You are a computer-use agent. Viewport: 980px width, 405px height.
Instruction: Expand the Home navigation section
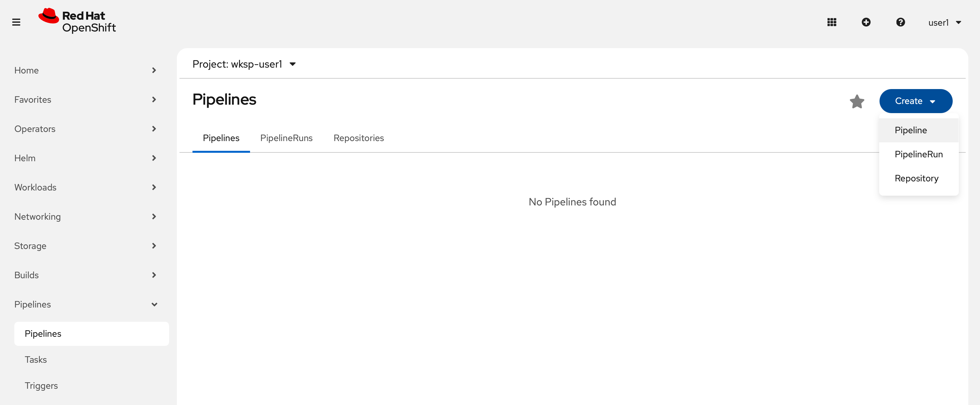click(x=86, y=70)
